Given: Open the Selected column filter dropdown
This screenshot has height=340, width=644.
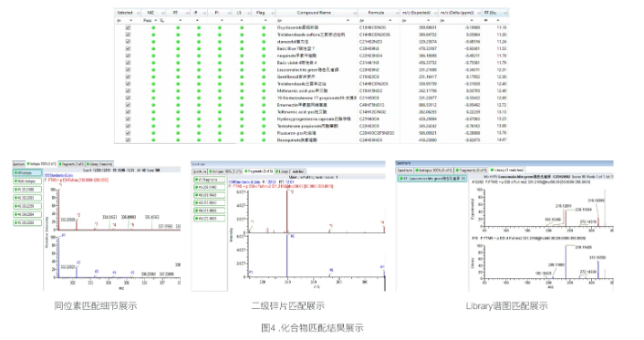Looking at the screenshot, I should [x=131, y=21].
